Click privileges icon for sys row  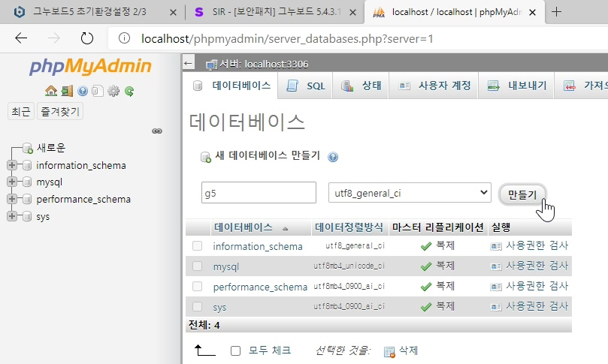[x=496, y=307]
